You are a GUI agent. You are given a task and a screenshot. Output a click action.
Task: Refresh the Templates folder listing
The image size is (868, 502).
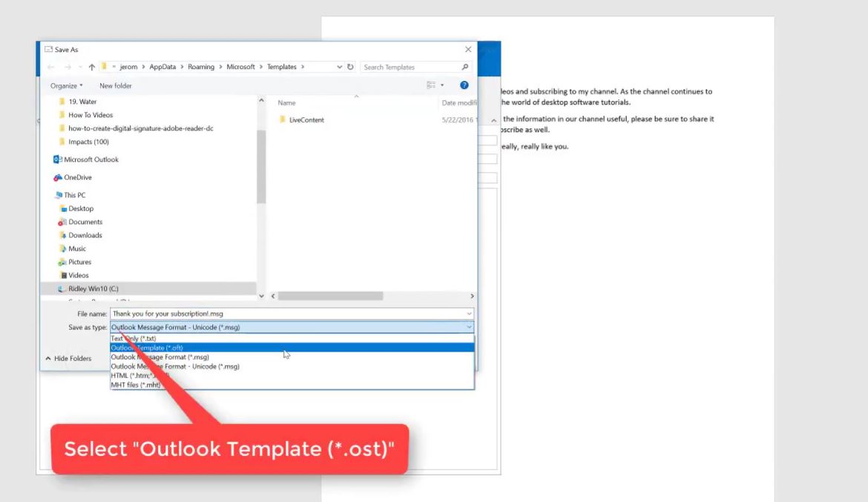click(350, 67)
